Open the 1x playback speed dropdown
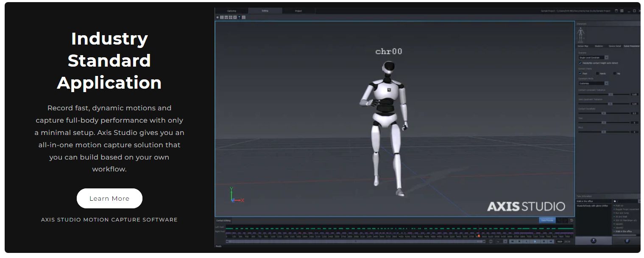The width and height of the screenshot is (644, 258). point(502,241)
